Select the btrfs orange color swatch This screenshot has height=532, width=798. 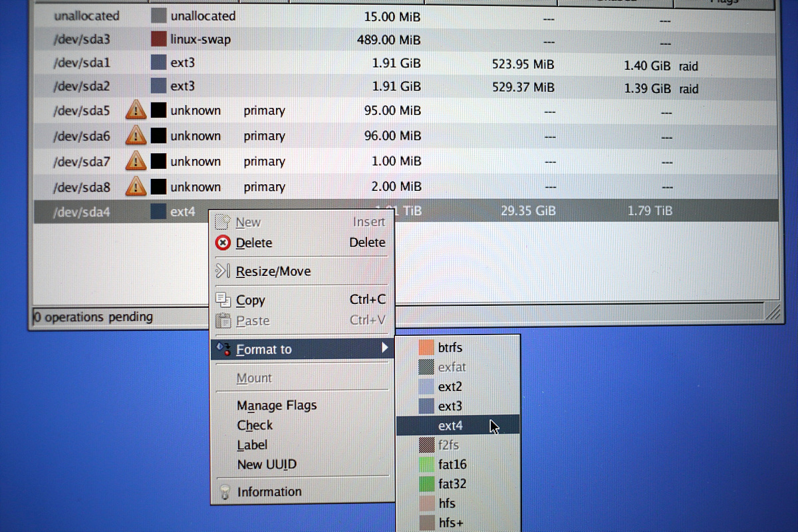click(426, 348)
